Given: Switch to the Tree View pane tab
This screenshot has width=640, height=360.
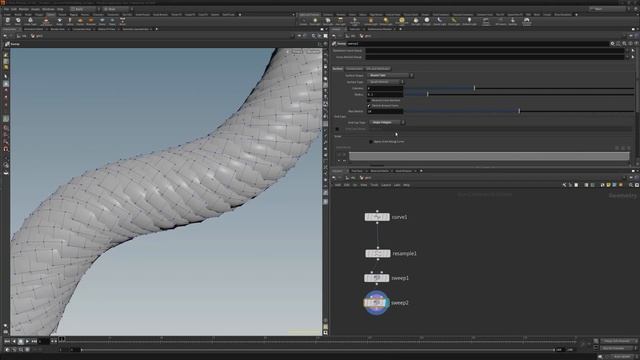Looking at the screenshot, I should coord(357,171).
